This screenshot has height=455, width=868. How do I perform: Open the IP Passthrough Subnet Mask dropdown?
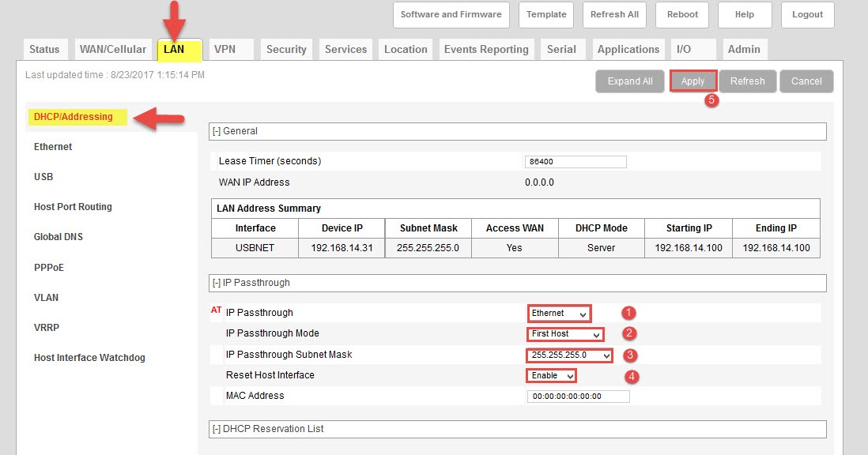click(x=570, y=355)
